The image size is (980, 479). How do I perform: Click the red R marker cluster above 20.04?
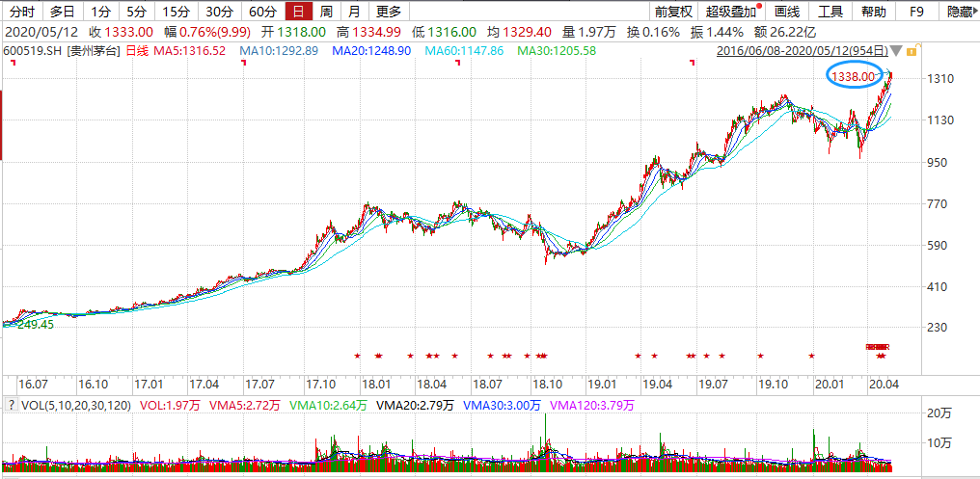[878, 347]
